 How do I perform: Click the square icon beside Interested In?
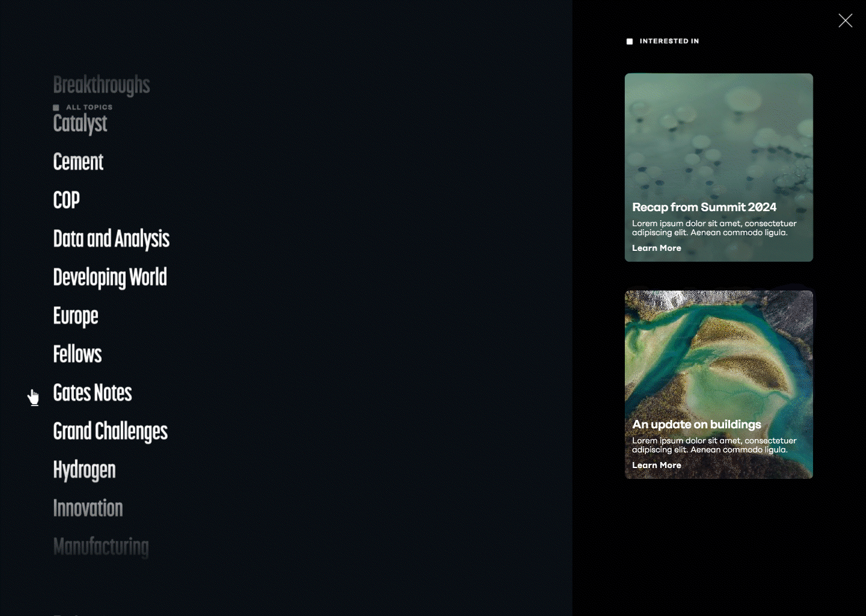pyautogui.click(x=630, y=42)
